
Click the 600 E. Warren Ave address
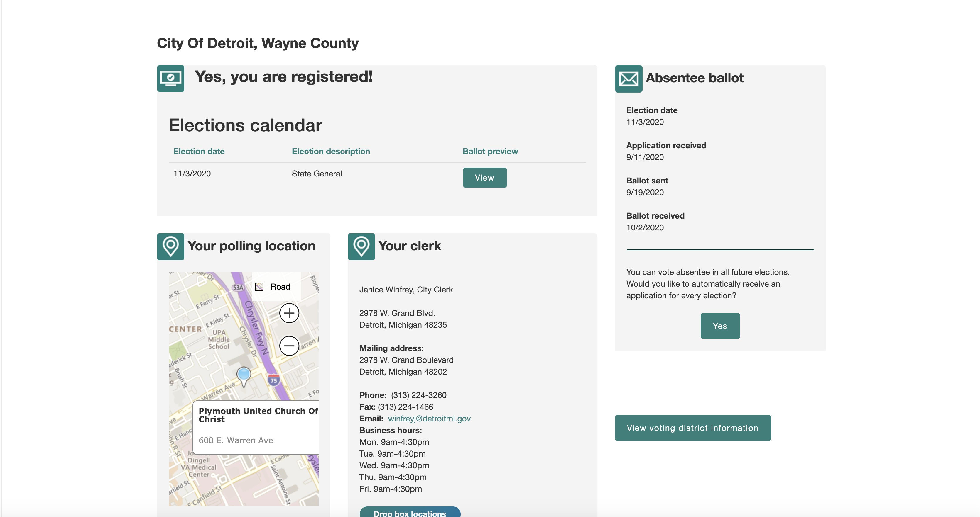236,440
